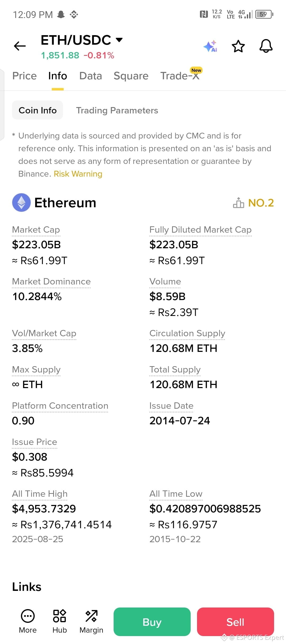Screen dimensions: 286x644
Task: Open the Margin trading icon
Action: coord(91,616)
